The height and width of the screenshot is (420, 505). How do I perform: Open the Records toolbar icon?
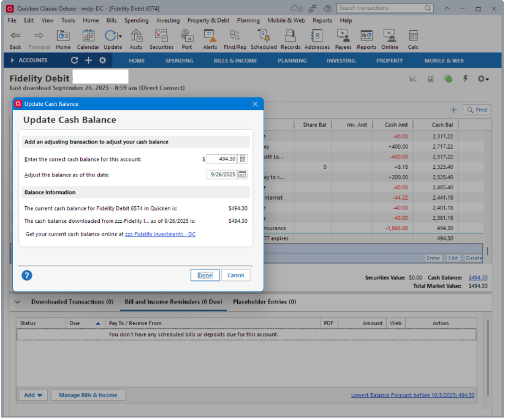[290, 36]
